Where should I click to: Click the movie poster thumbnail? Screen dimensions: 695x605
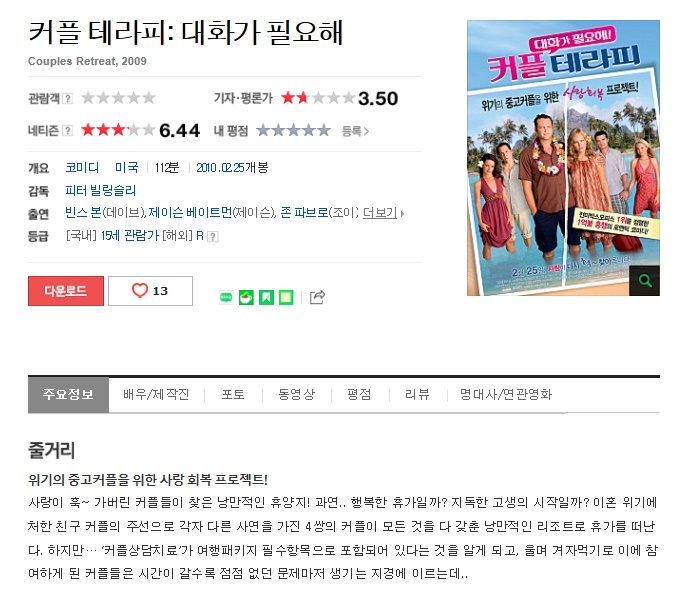[563, 158]
